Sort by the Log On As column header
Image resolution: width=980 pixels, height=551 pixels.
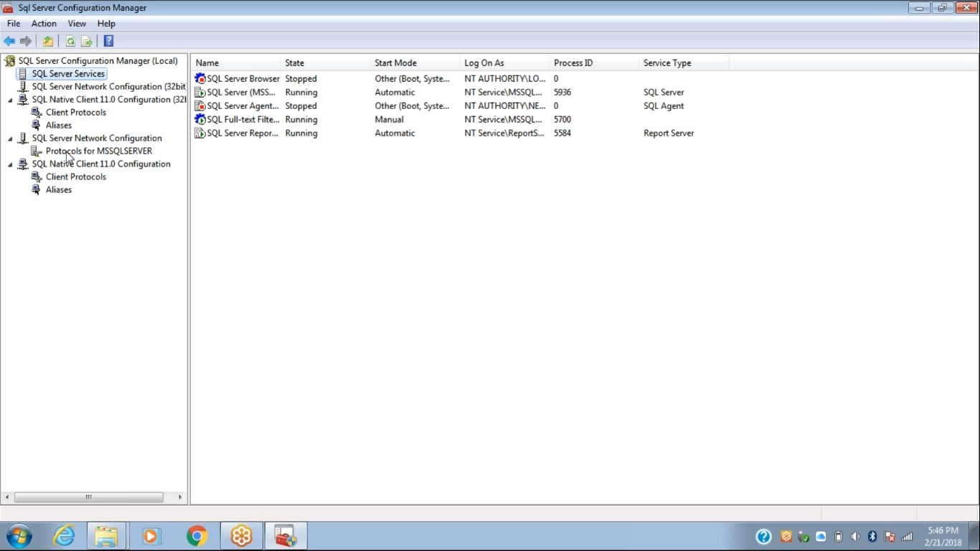pos(505,63)
